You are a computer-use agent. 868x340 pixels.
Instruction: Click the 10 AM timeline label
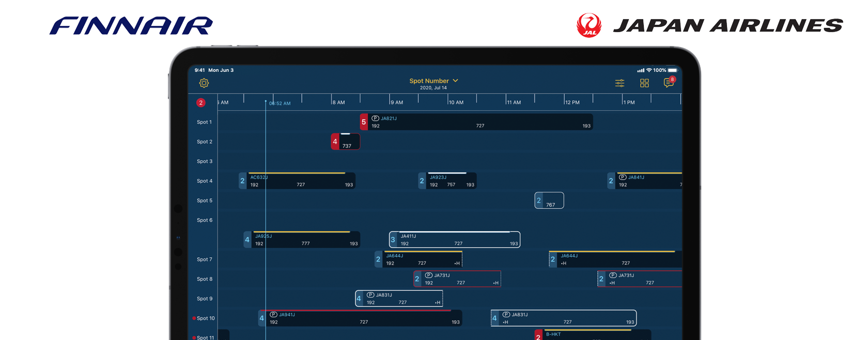click(456, 103)
